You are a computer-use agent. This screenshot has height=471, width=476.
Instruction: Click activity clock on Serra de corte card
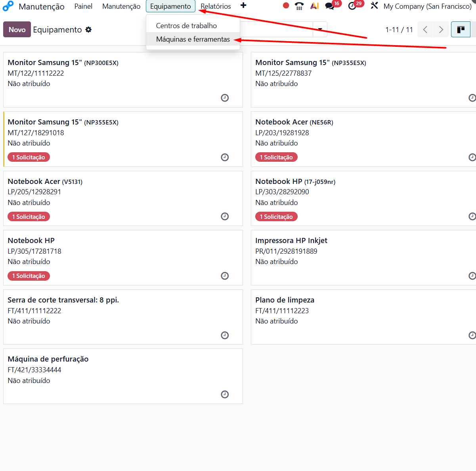coord(225,335)
